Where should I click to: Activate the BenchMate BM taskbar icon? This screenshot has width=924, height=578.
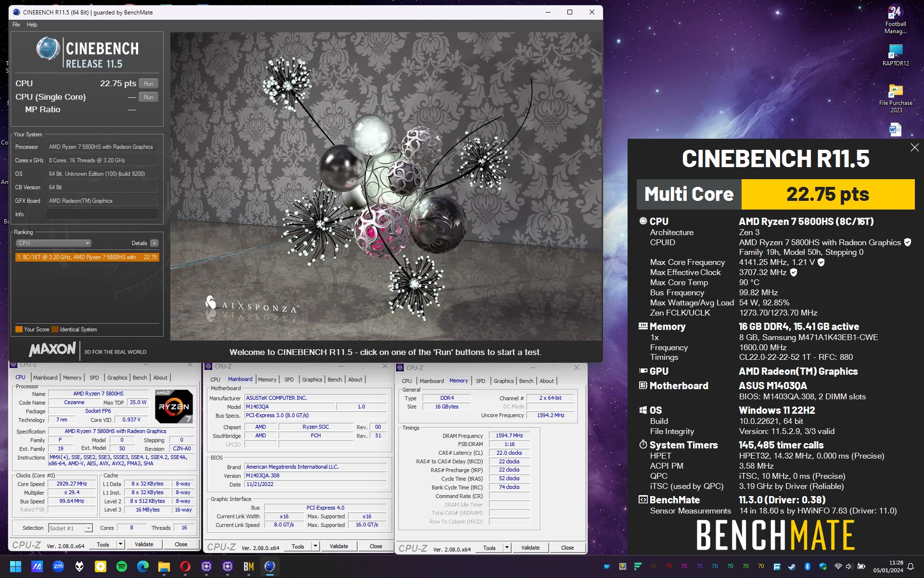click(249, 566)
